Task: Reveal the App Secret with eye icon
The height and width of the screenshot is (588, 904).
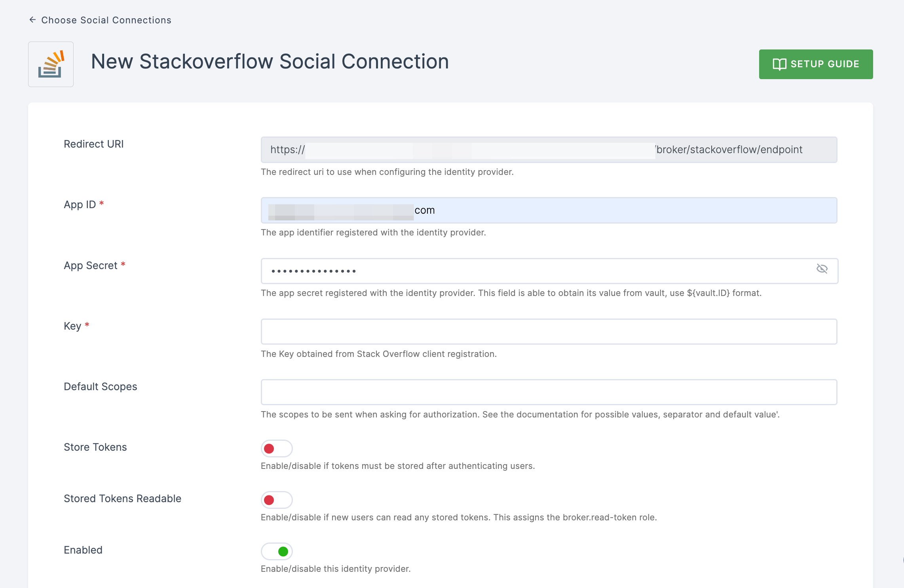Action: (822, 269)
